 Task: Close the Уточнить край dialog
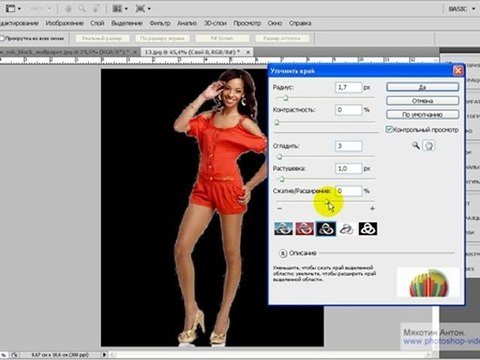458,71
